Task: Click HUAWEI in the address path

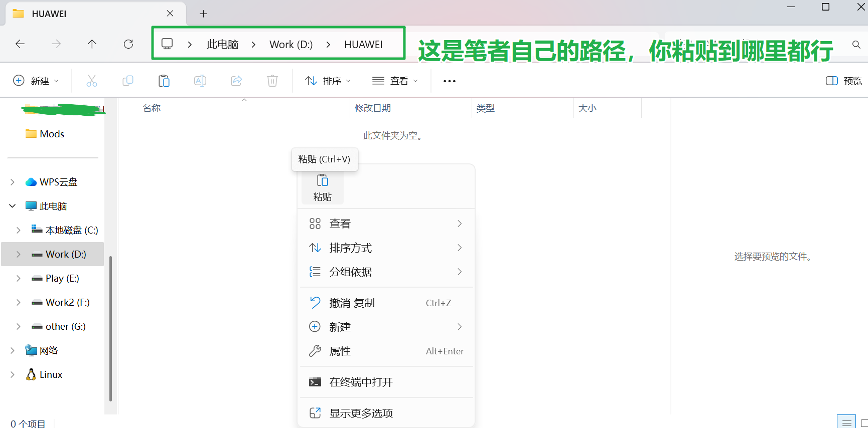Action: click(363, 45)
